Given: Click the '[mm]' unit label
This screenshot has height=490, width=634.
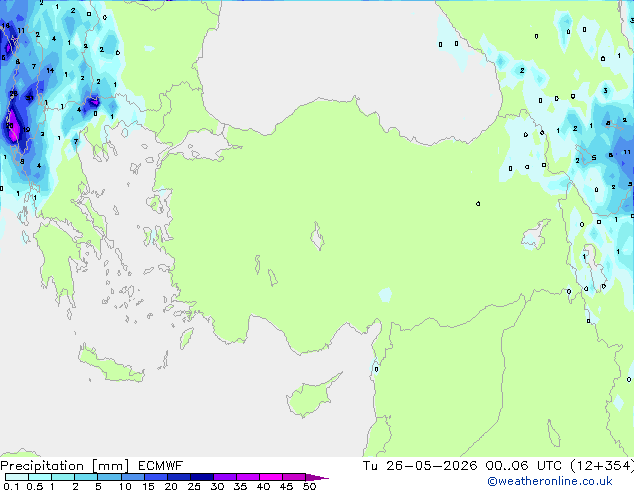Looking at the screenshot, I should tap(110, 466).
